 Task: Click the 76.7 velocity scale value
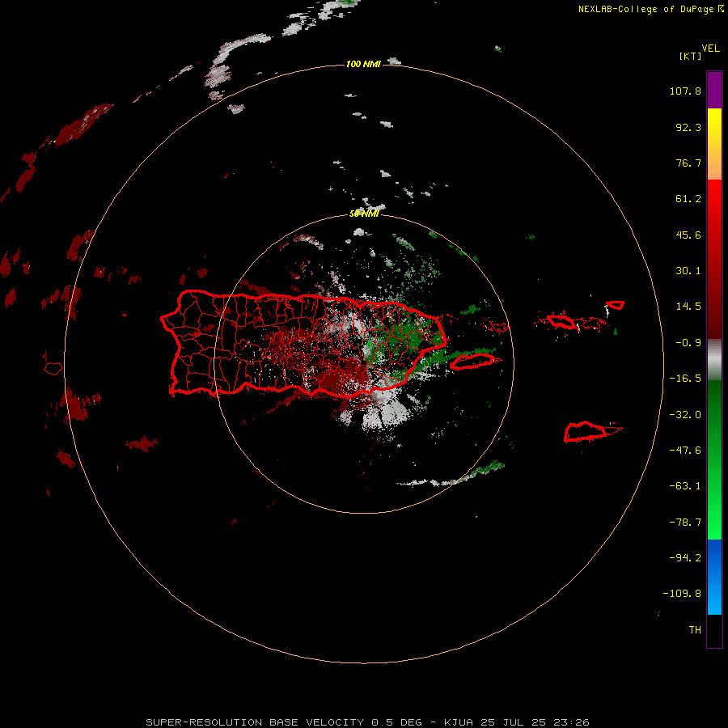pyautogui.click(x=688, y=163)
